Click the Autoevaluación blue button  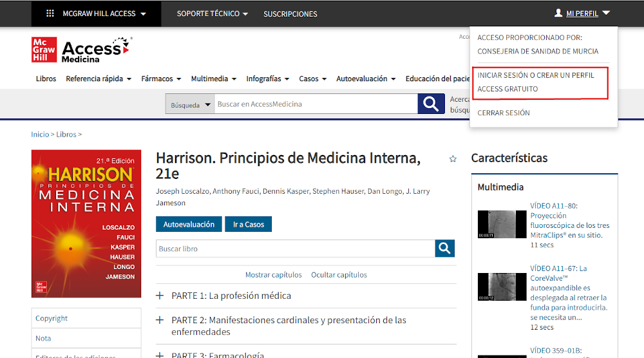click(189, 224)
